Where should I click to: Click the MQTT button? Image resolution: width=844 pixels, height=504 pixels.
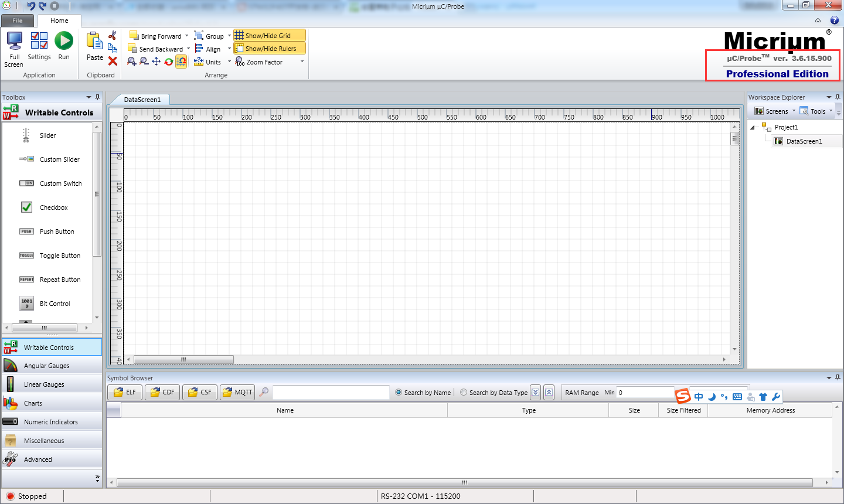click(x=237, y=392)
